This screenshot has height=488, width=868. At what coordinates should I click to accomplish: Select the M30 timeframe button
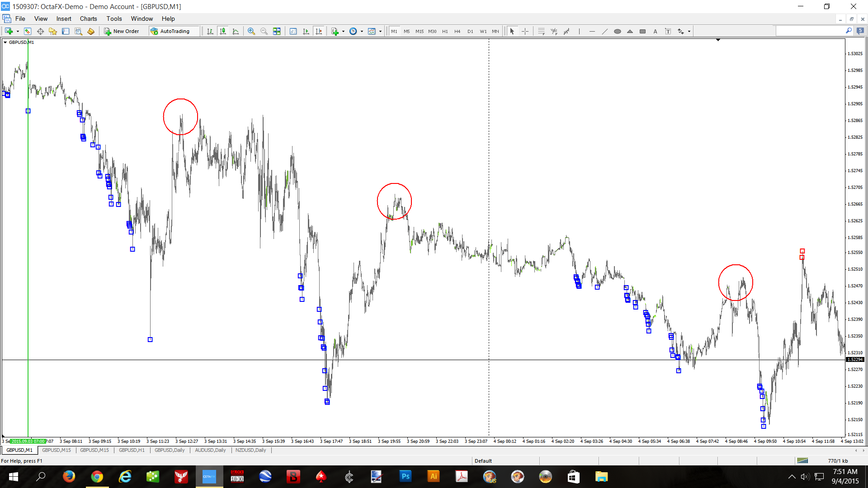click(433, 31)
